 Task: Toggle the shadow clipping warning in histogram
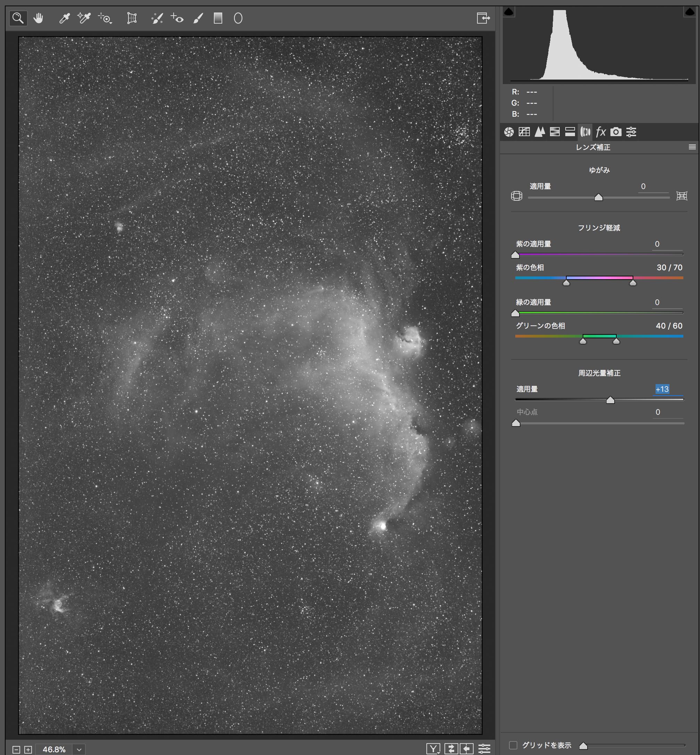(x=509, y=12)
